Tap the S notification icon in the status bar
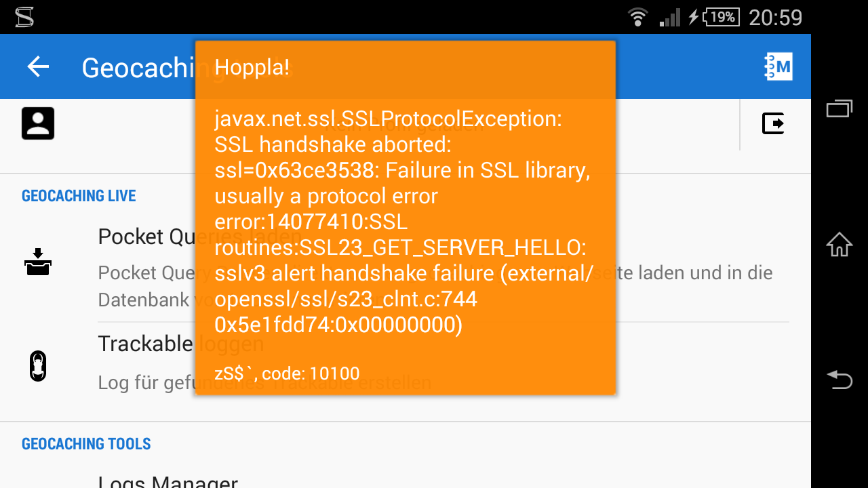This screenshot has width=868, height=488. tap(24, 17)
